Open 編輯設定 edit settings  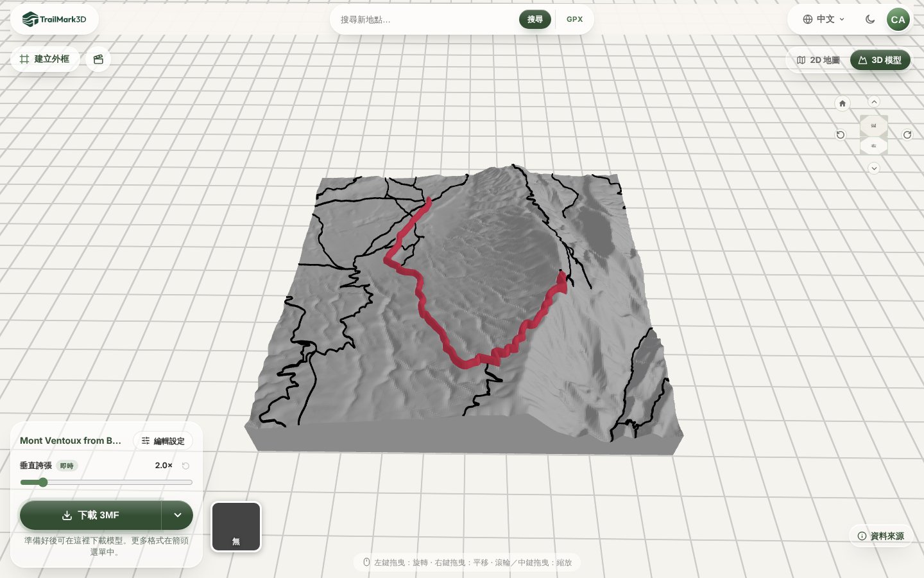click(163, 441)
